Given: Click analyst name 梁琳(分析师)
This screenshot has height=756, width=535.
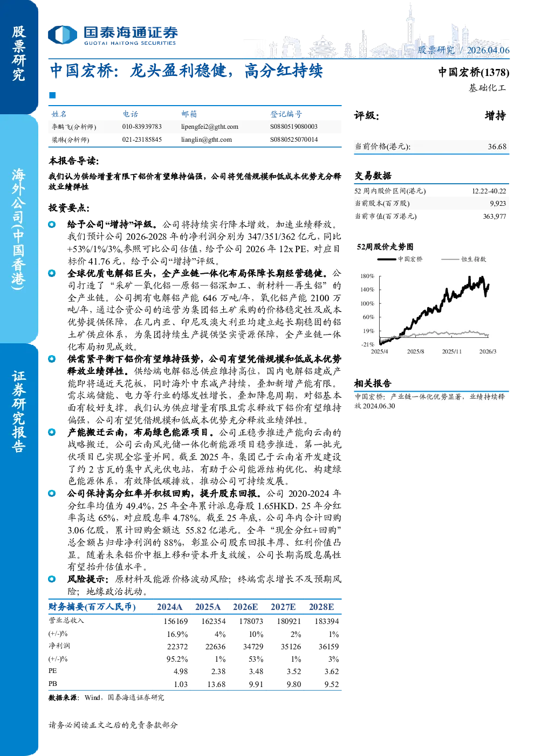Looking at the screenshot, I should pyautogui.click(x=71, y=140).
